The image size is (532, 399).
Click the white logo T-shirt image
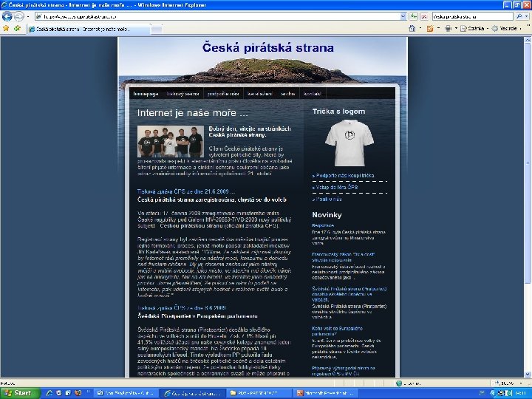point(349,143)
